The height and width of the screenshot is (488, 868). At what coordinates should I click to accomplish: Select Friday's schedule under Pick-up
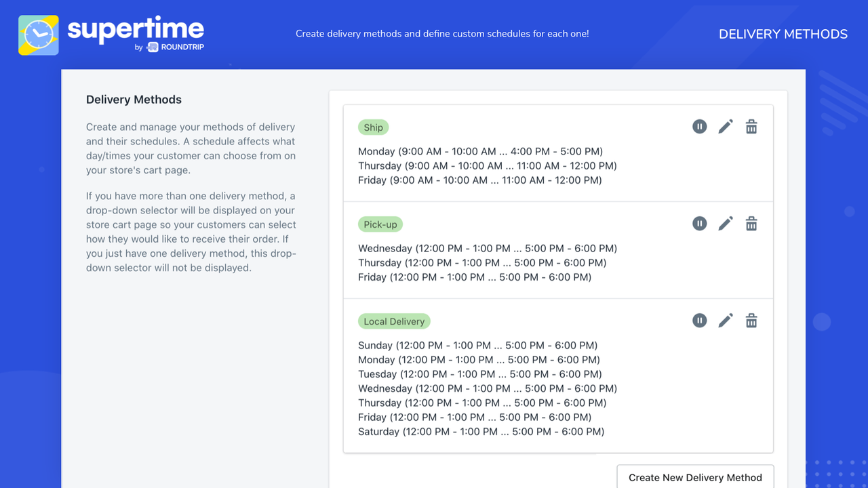475,277
